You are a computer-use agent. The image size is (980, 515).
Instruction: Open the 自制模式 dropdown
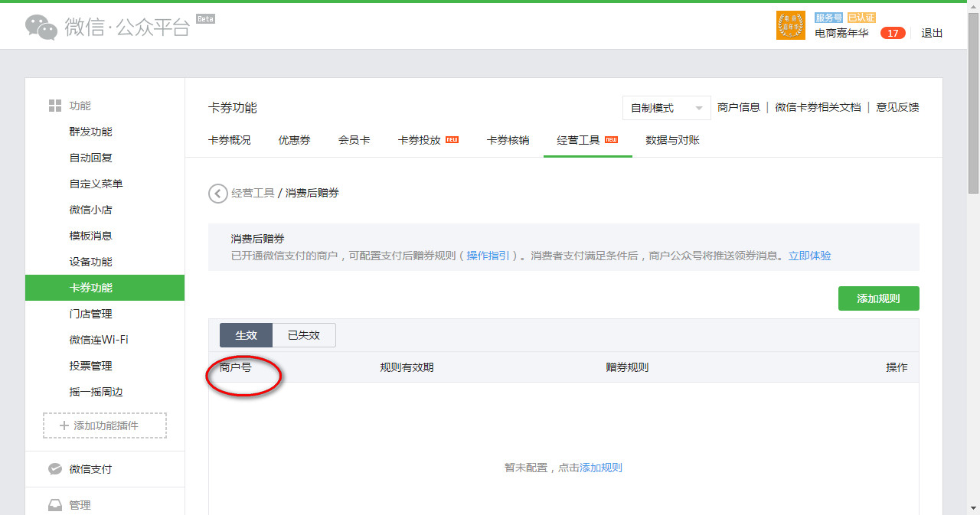coord(667,108)
